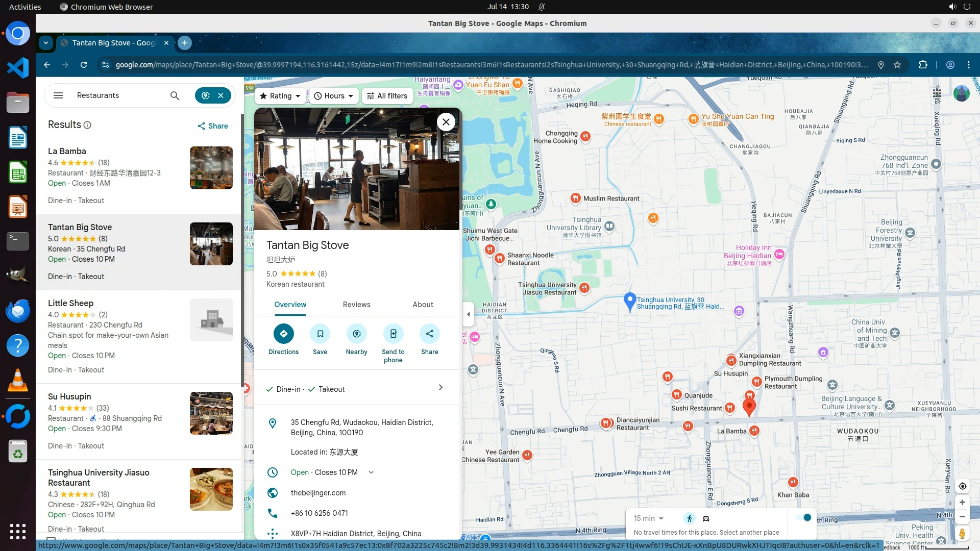
Task: Switch to the Reviews tab
Action: point(356,305)
